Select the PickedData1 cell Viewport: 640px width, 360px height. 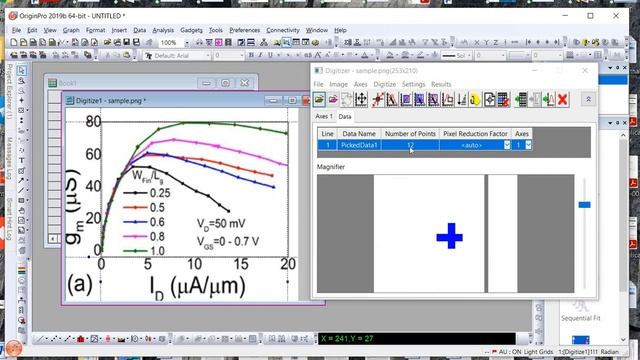[359, 145]
